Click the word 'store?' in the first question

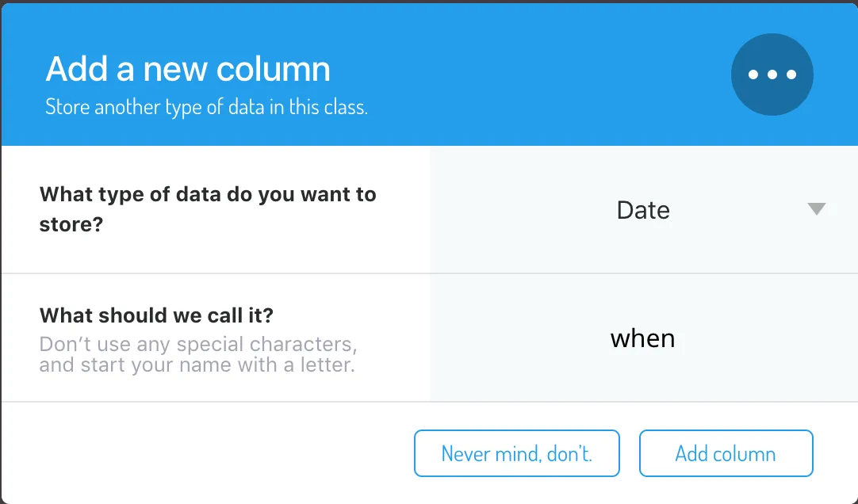(71, 225)
